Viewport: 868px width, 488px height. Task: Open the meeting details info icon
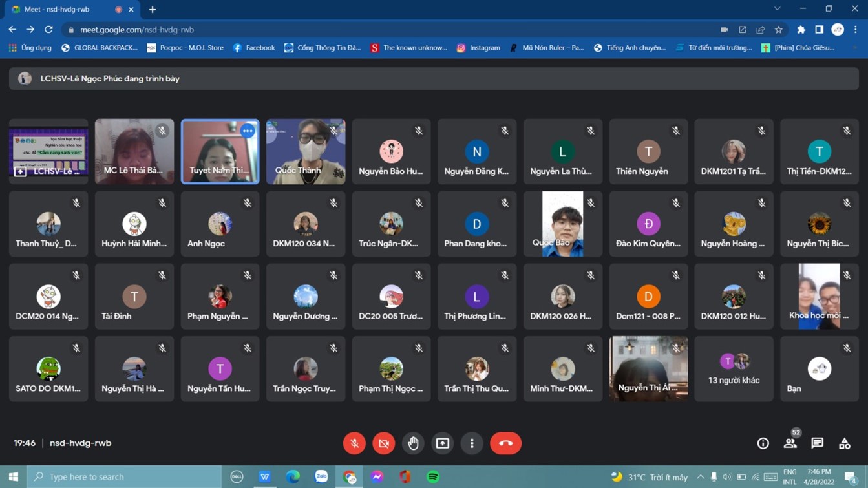[763, 443]
